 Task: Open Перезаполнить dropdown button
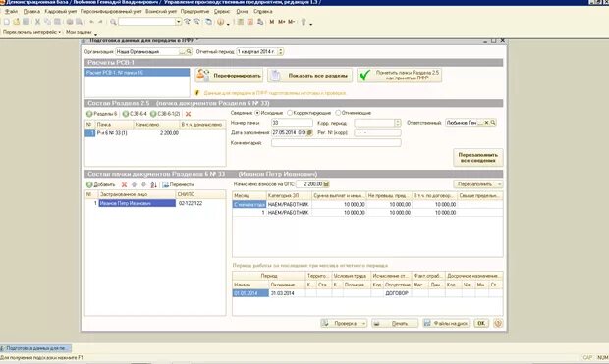coord(477,183)
